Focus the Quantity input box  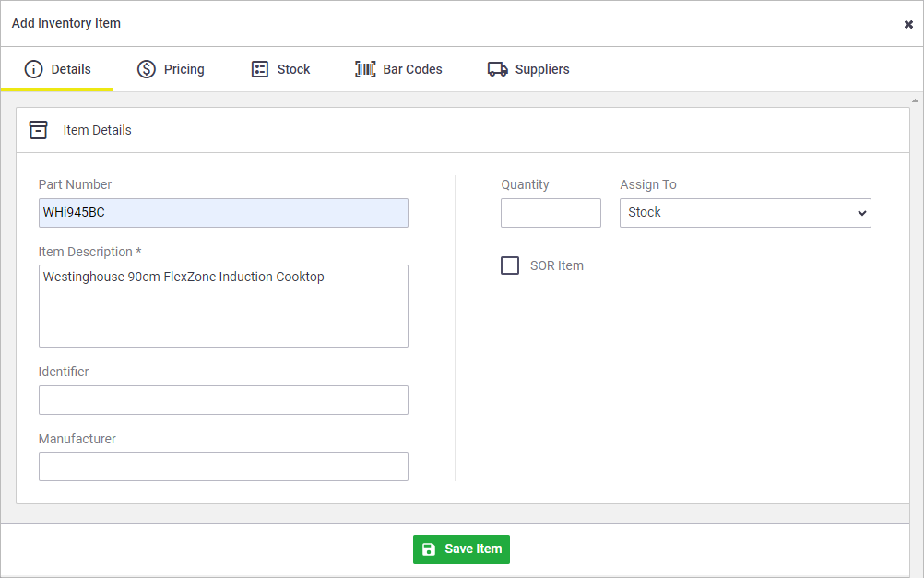[x=551, y=213]
